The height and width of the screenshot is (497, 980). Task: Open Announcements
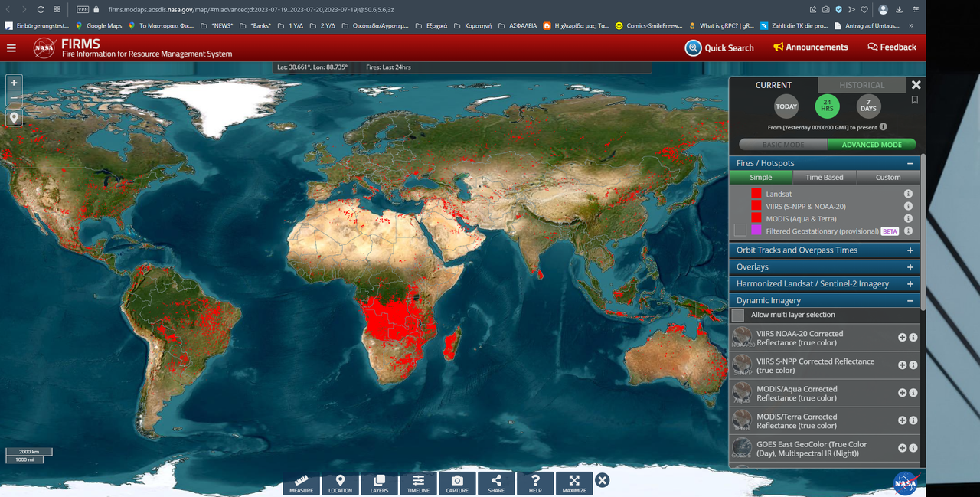[811, 47]
